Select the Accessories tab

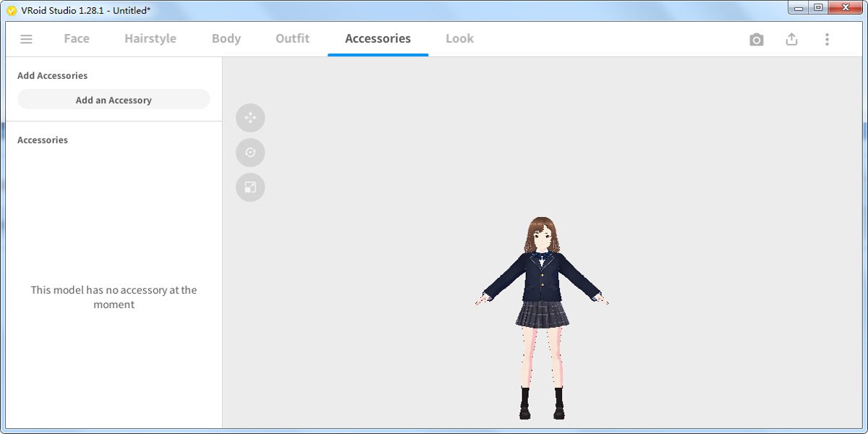point(378,38)
